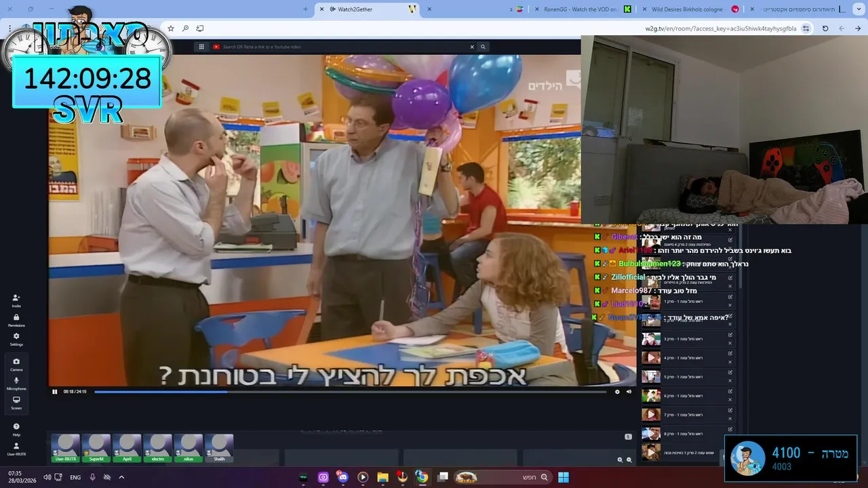This screenshot has width=868, height=488.
Task: Open ENG language switcher in tray
Action: coord(75,477)
